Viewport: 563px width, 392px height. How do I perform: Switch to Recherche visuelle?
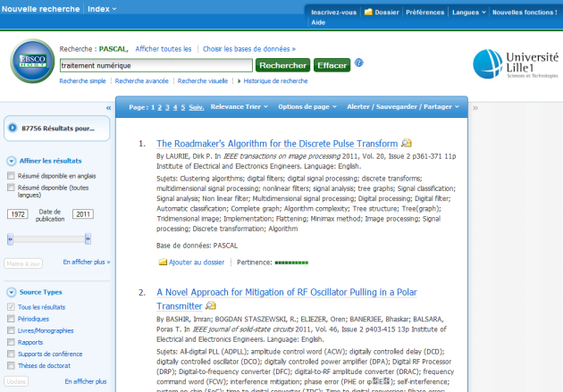click(203, 81)
